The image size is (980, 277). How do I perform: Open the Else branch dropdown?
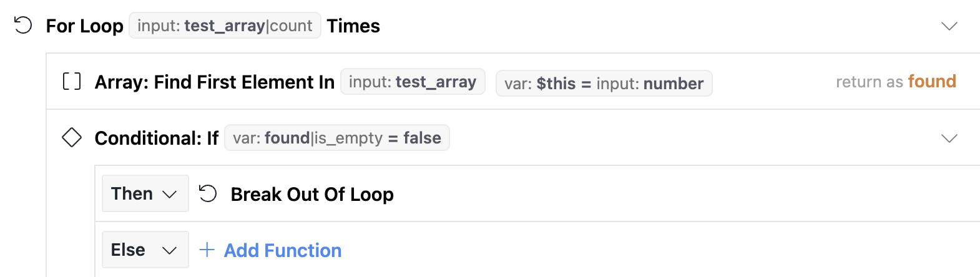(145, 250)
